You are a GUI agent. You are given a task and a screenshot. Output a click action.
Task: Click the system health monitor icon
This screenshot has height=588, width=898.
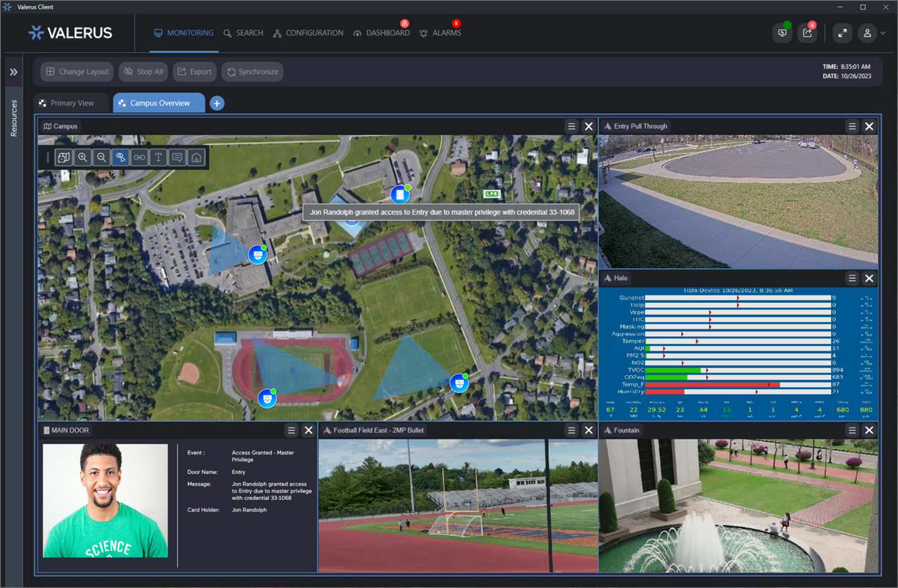[782, 33]
